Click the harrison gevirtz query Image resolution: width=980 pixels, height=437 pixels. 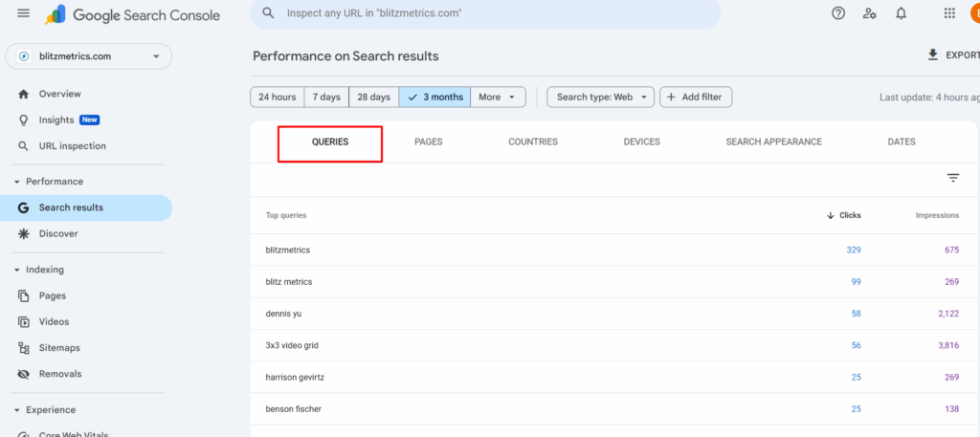coord(295,377)
